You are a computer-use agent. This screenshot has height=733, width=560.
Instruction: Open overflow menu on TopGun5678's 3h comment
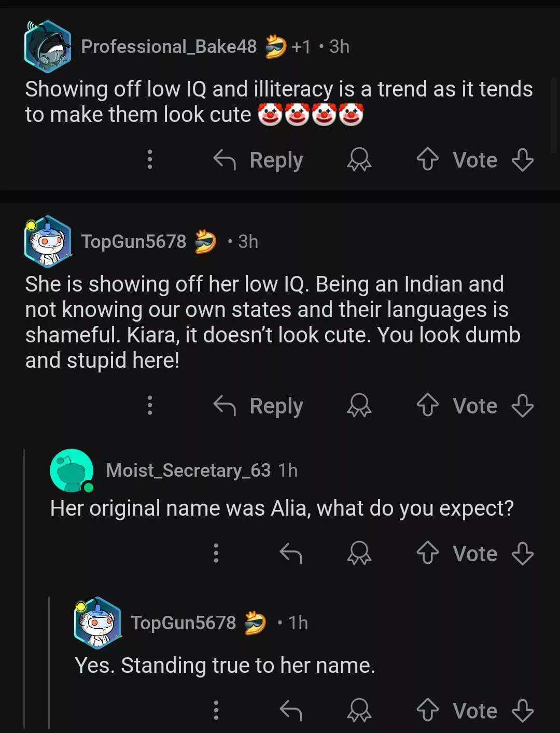click(x=150, y=405)
